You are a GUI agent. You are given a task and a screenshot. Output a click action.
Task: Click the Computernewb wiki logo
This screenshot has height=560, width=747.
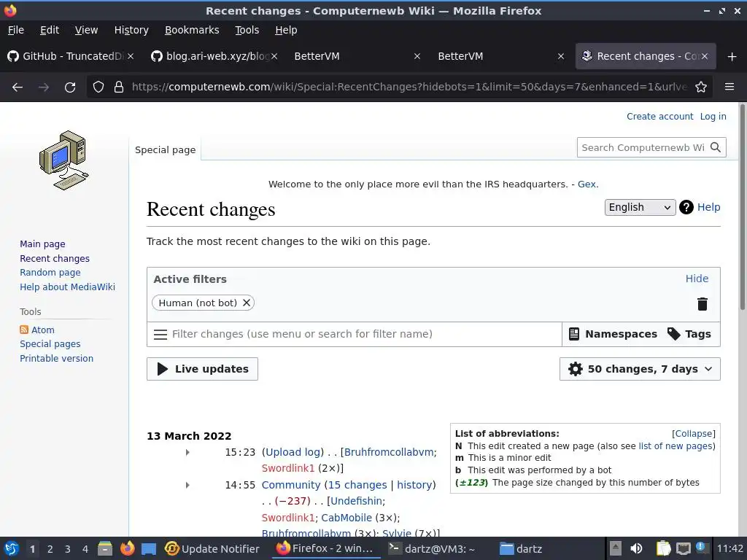64,160
